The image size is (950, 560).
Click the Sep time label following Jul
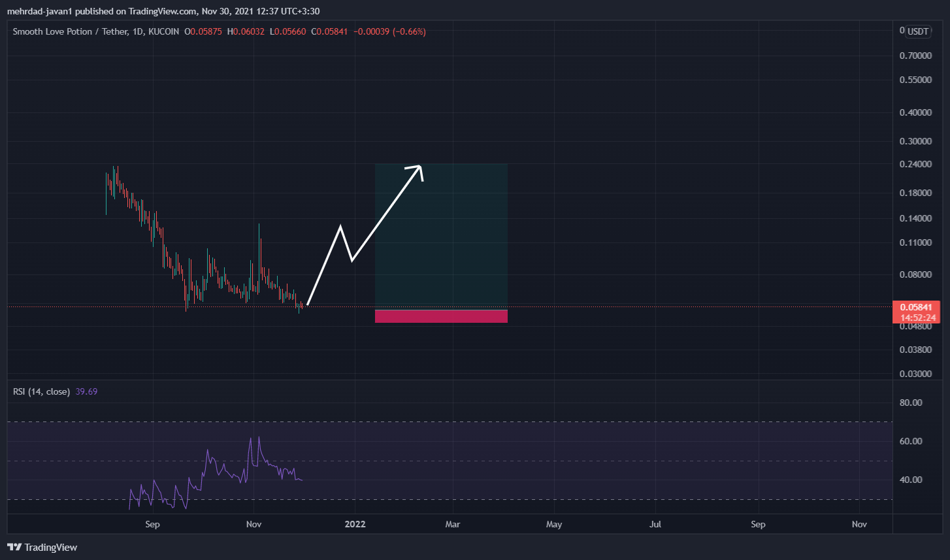coord(758,524)
